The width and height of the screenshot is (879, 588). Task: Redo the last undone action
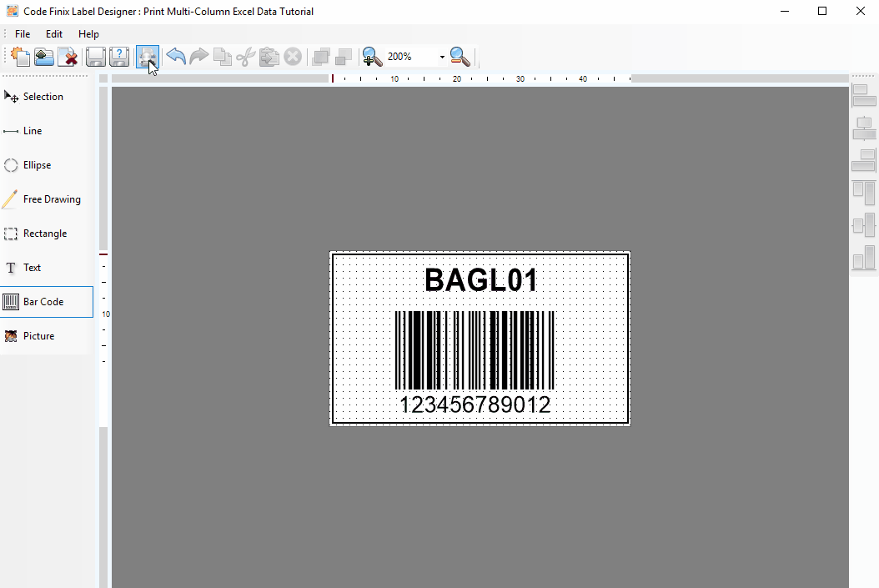(199, 57)
